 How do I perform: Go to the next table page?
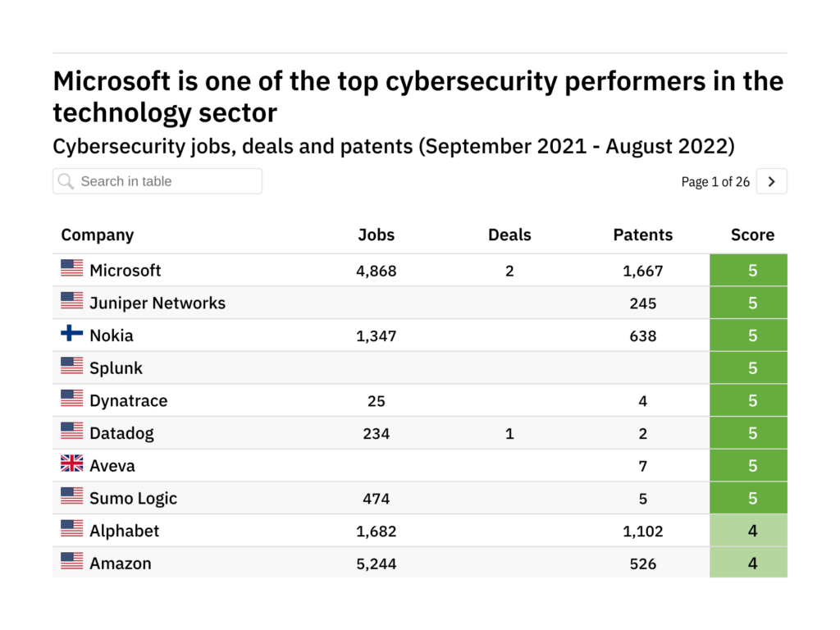click(771, 182)
